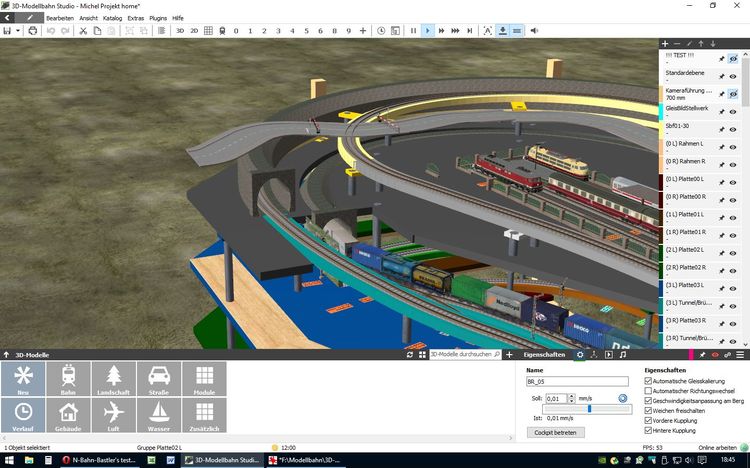Open the Plugins menu
Viewport: 750px width, 468px height.
[158, 18]
